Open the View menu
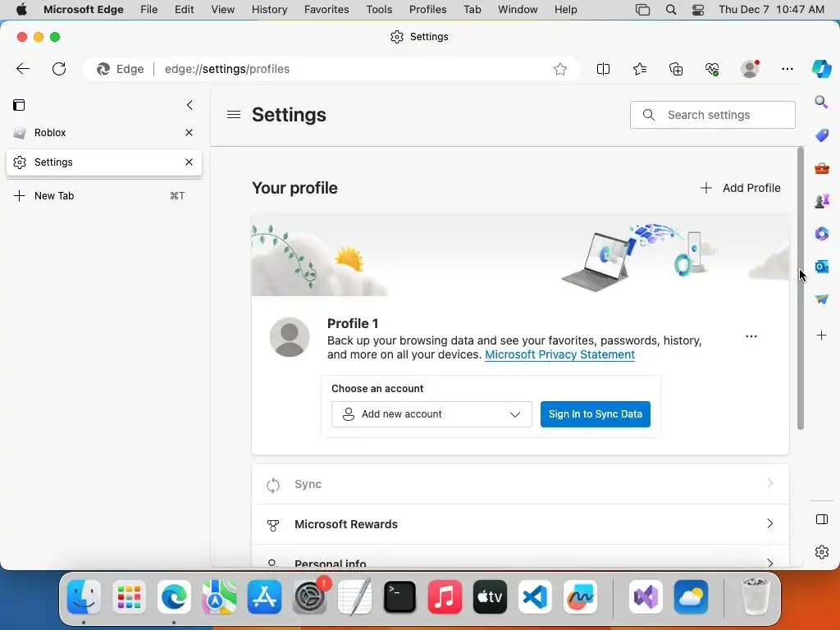This screenshot has width=840, height=630. click(x=223, y=10)
